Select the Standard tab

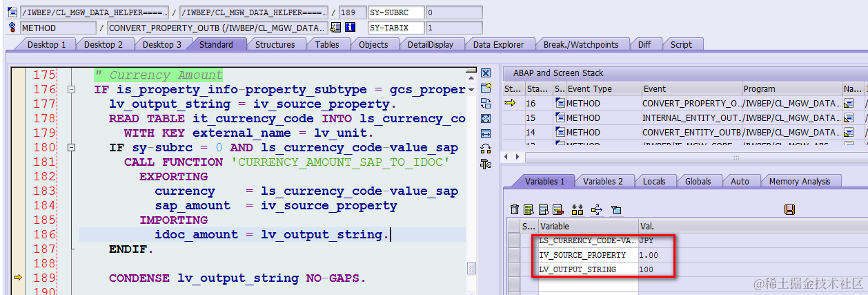tap(216, 44)
